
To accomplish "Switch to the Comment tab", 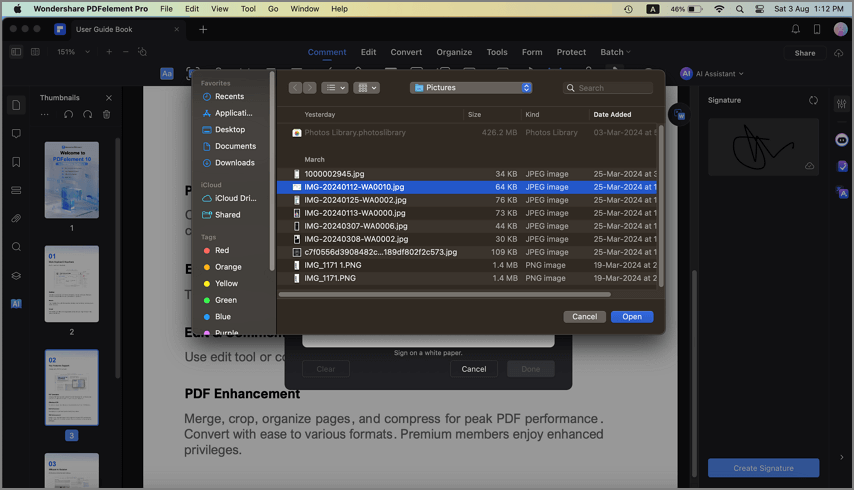I will pos(327,52).
